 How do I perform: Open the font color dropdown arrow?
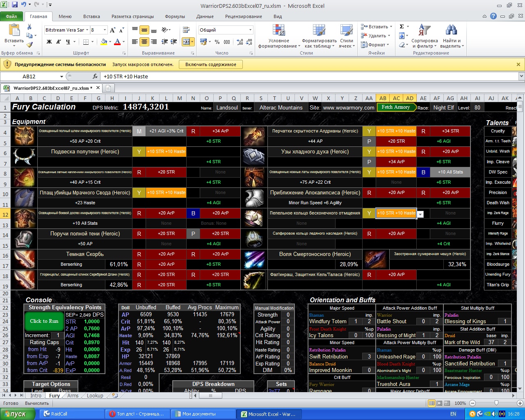123,42
